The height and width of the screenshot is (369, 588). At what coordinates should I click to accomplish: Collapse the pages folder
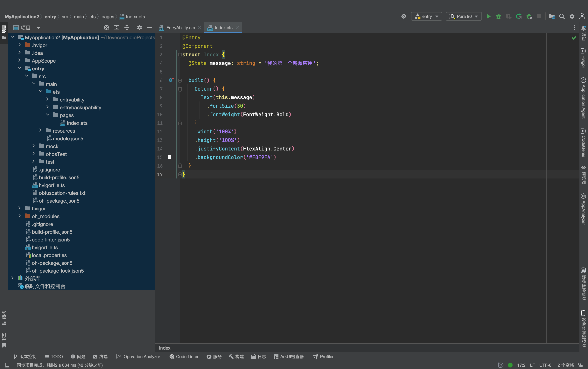[48, 115]
